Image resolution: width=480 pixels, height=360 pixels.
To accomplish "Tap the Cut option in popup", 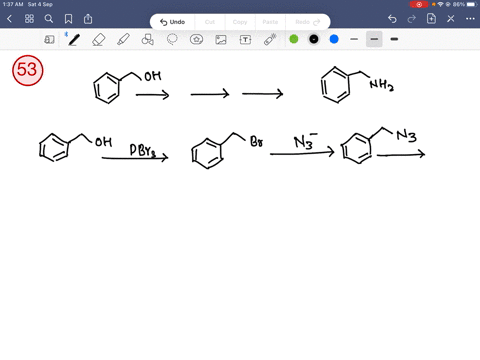I will pyautogui.click(x=210, y=22).
